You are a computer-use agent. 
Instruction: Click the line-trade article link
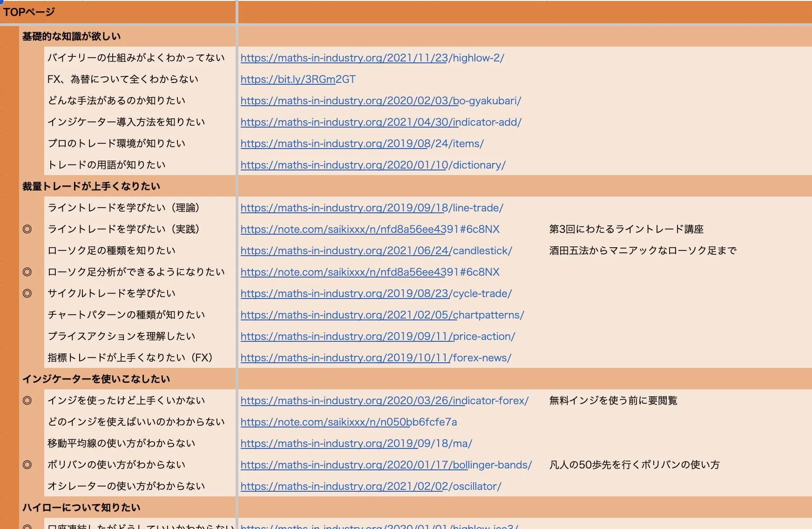coord(372,208)
